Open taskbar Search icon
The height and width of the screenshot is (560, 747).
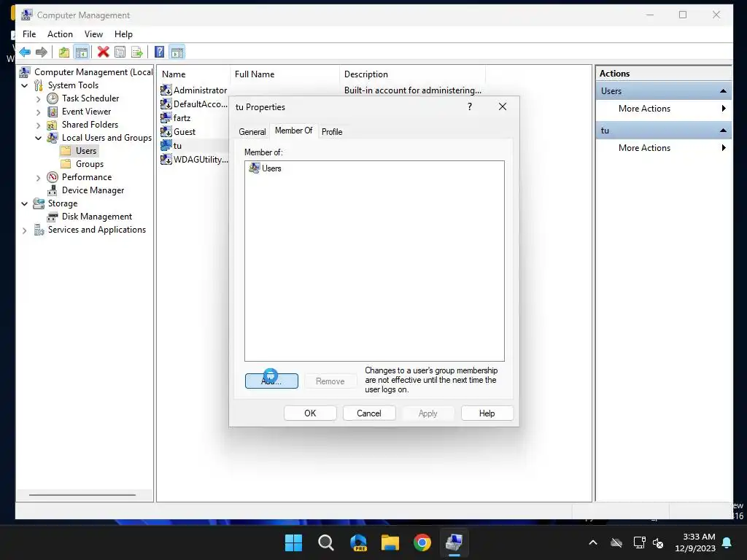326,542
